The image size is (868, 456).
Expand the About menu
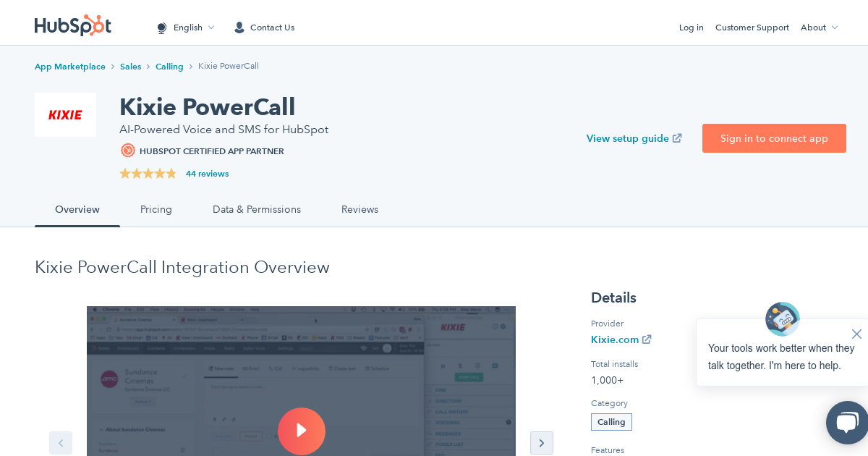[819, 28]
